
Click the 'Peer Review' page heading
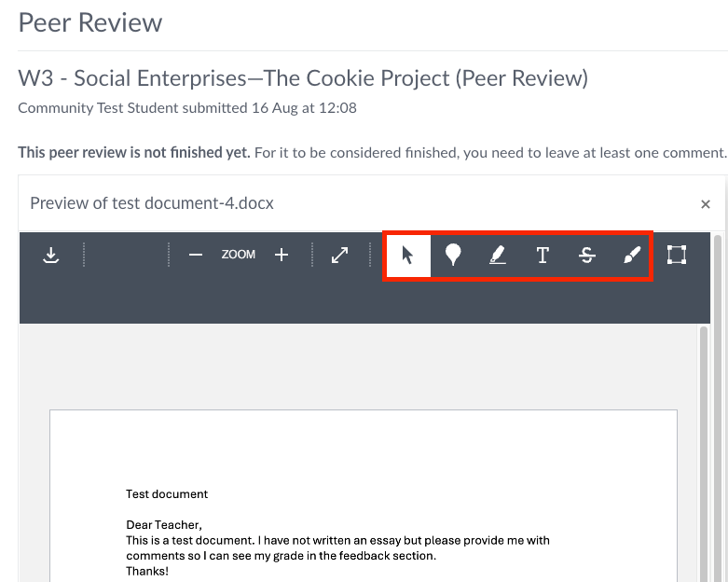90,22
